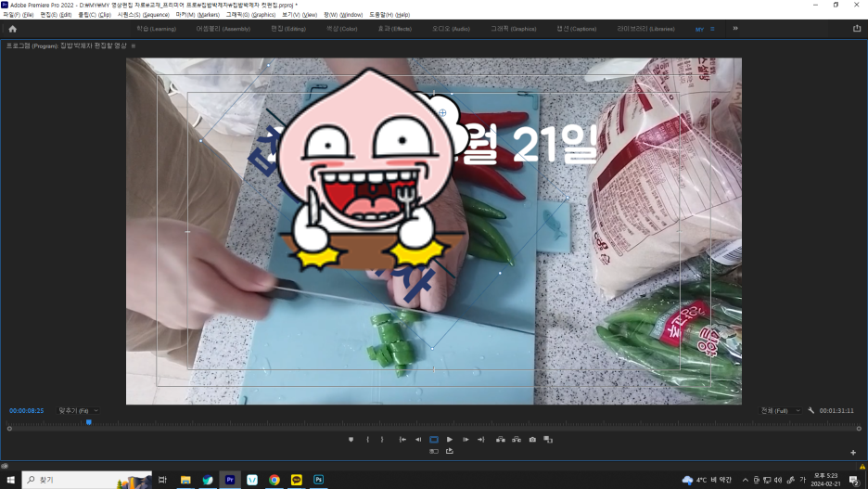Click the duration 00:01:31:11 text

click(836, 411)
